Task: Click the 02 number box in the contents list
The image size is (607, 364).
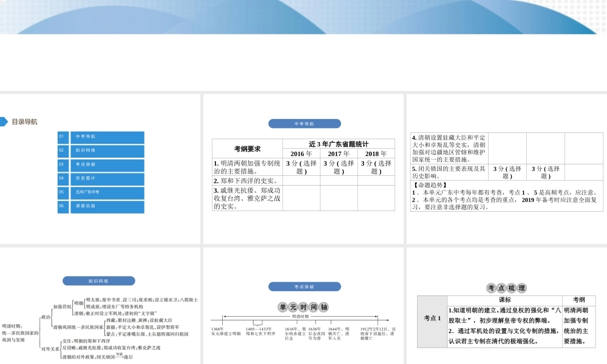Action: (63, 151)
